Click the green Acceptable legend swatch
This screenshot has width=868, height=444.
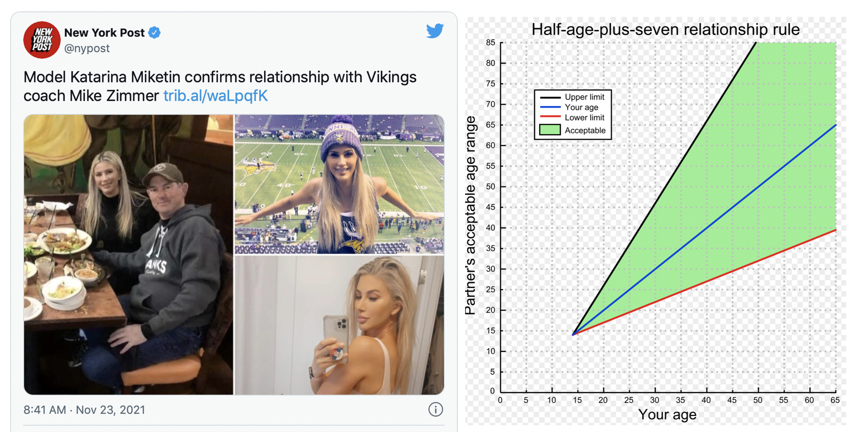pyautogui.click(x=550, y=130)
